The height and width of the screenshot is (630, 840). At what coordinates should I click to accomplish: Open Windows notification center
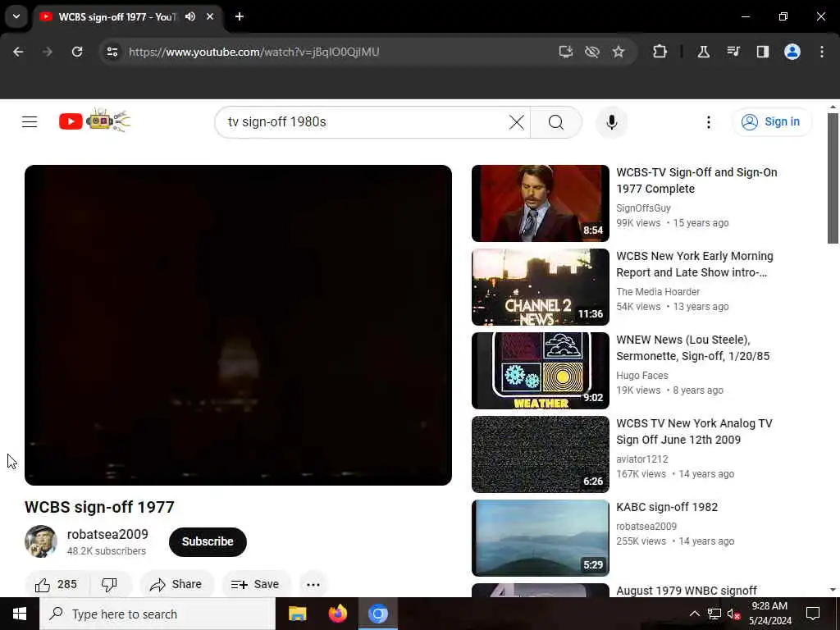point(813,614)
